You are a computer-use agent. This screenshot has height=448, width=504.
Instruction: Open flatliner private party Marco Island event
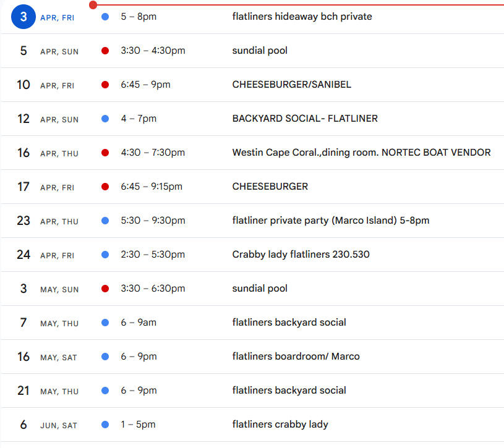click(330, 221)
